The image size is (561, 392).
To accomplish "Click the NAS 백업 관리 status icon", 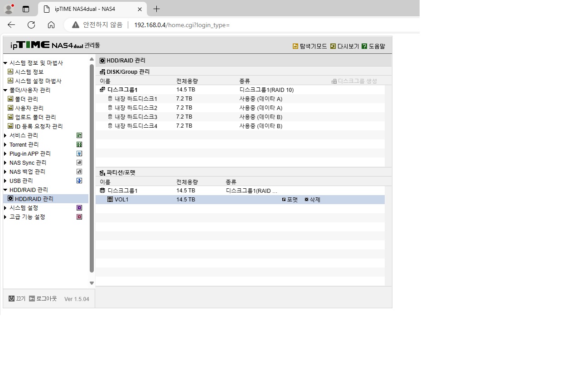I will pyautogui.click(x=79, y=172).
